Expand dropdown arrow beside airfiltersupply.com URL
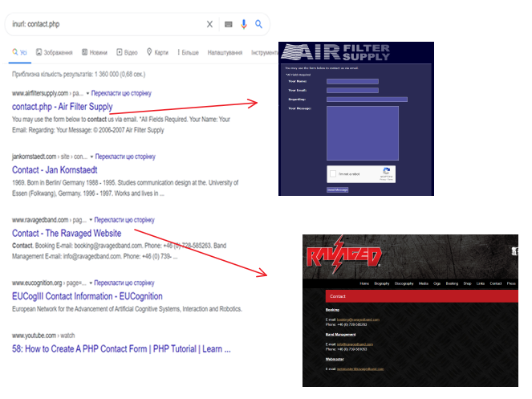The width and height of the screenshot is (532, 399). 87,93
